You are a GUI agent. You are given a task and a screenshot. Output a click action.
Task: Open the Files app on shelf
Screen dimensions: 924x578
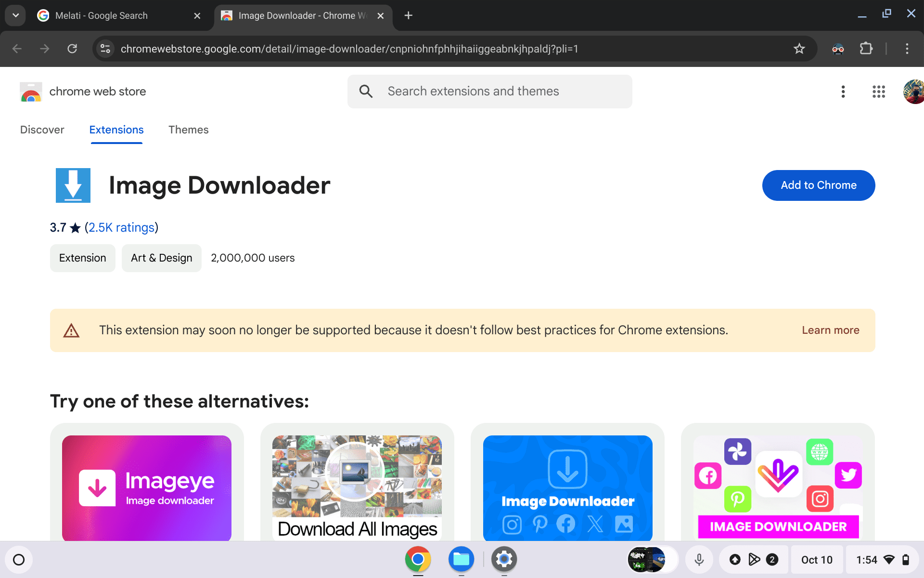coord(461,559)
